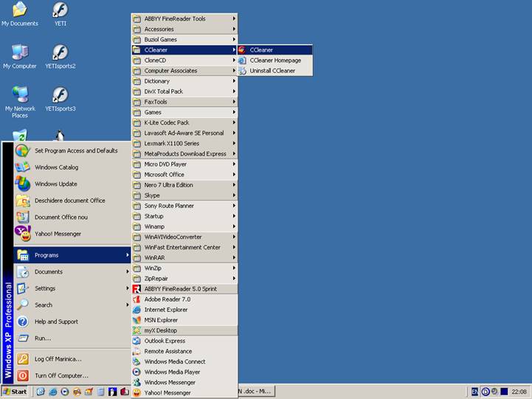This screenshot has height=399, width=532.
Task: Open Yahoo! Messenger in the Programs list
Action: [167, 392]
